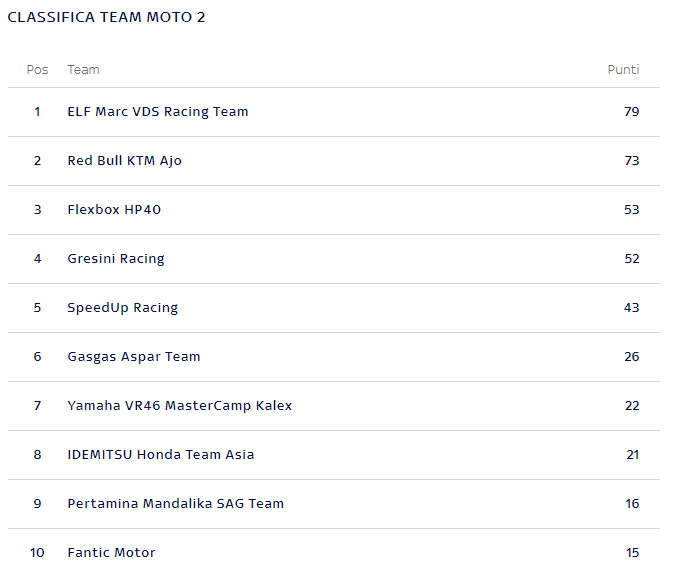Image resolution: width=676 pixels, height=577 pixels.
Task: Click position number 10 in the table
Action: tap(37, 553)
